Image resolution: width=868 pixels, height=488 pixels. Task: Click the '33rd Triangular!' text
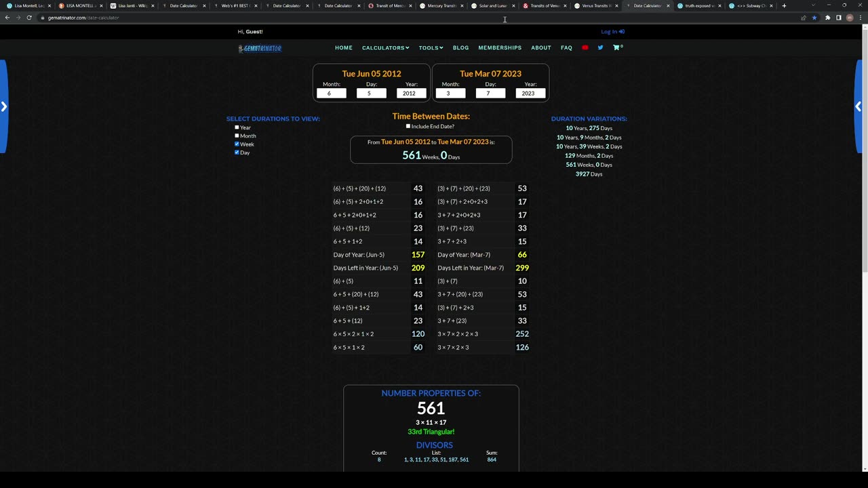tap(431, 432)
